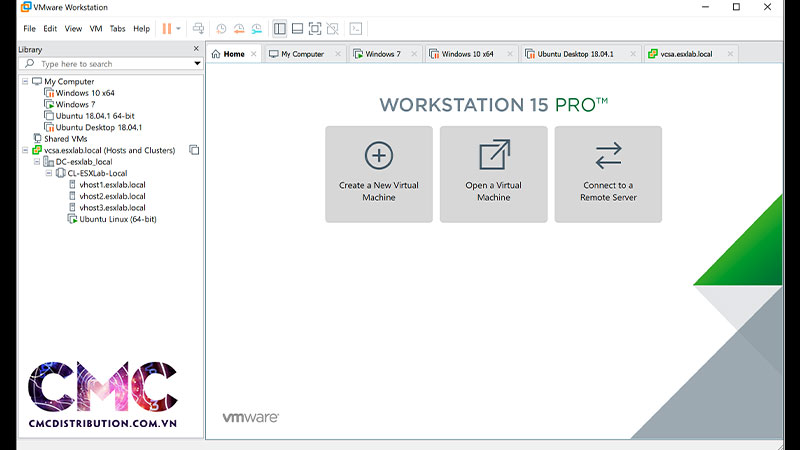Take a snapshot with the clock plus icon

coord(221,29)
